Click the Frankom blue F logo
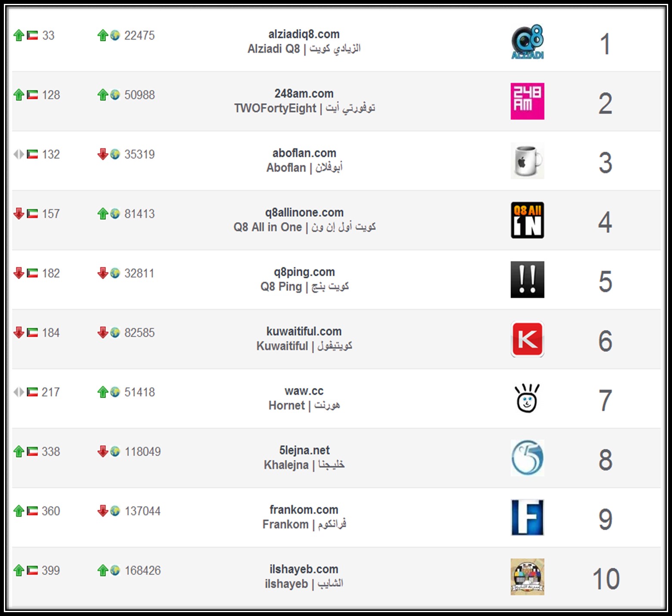The height and width of the screenshot is (616, 672). (527, 517)
